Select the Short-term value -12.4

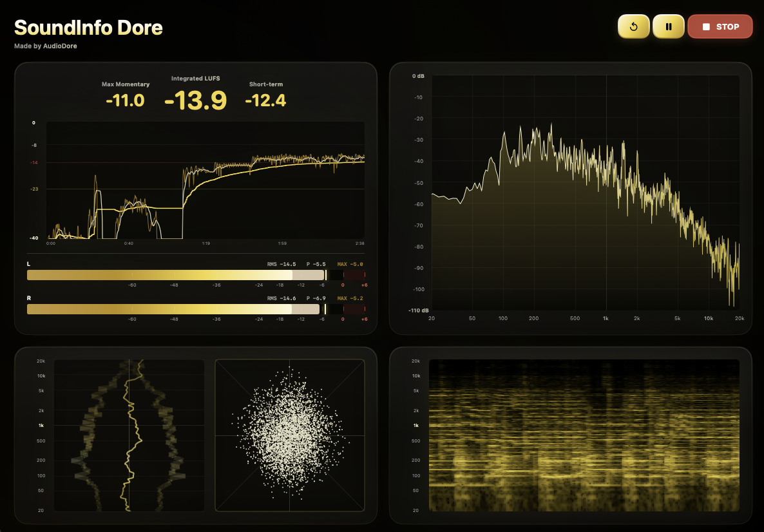coord(265,100)
